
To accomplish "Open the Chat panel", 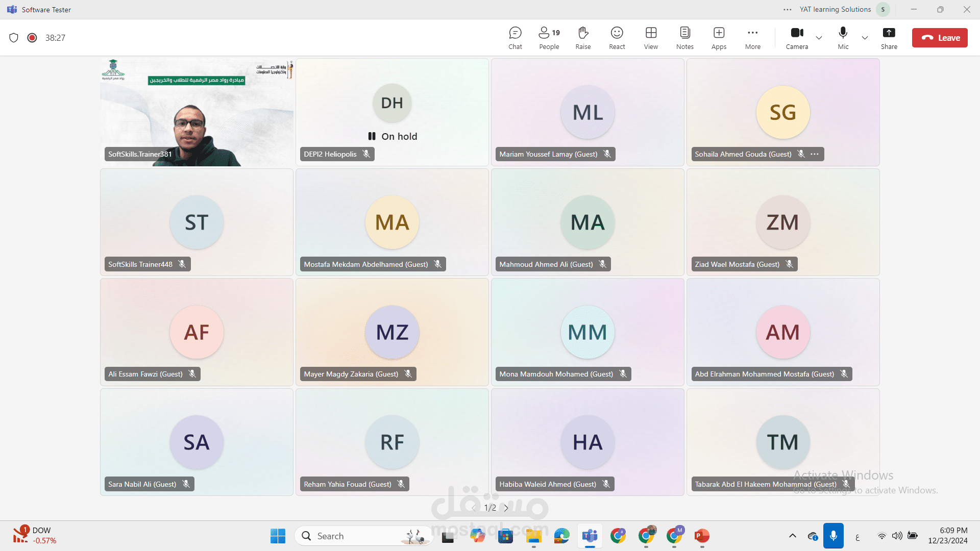I will [515, 38].
